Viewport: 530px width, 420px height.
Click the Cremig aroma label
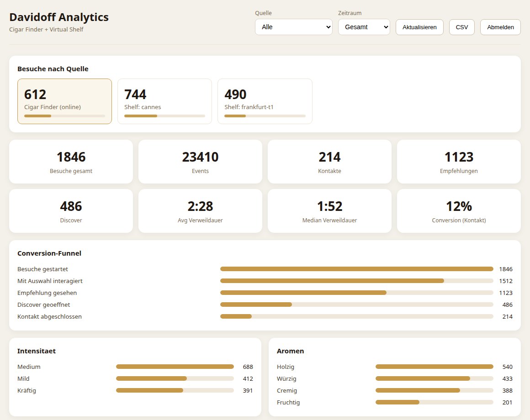[287, 390]
